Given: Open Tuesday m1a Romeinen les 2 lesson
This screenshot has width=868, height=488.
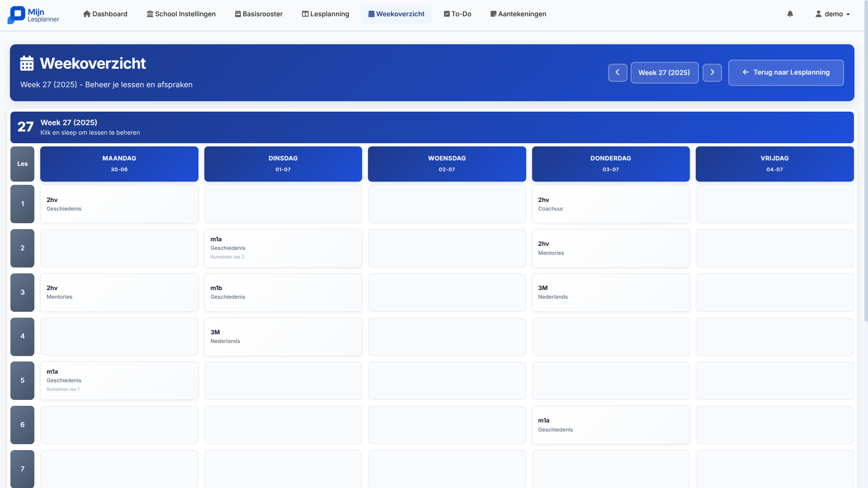Looking at the screenshot, I should click(x=283, y=248).
